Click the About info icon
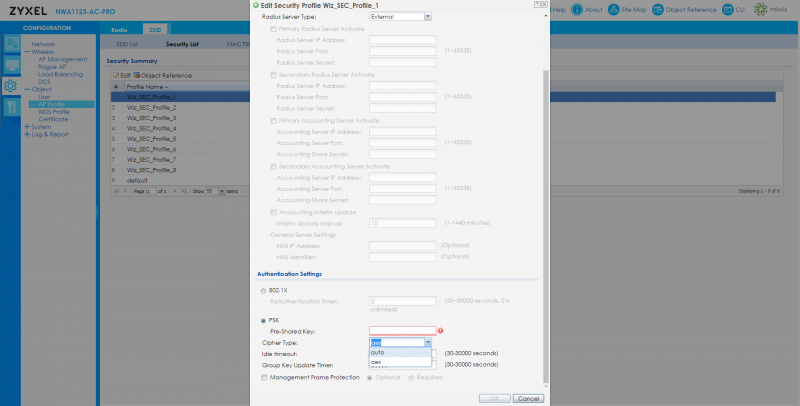Viewport: 800px width, 406px height. coord(577,10)
